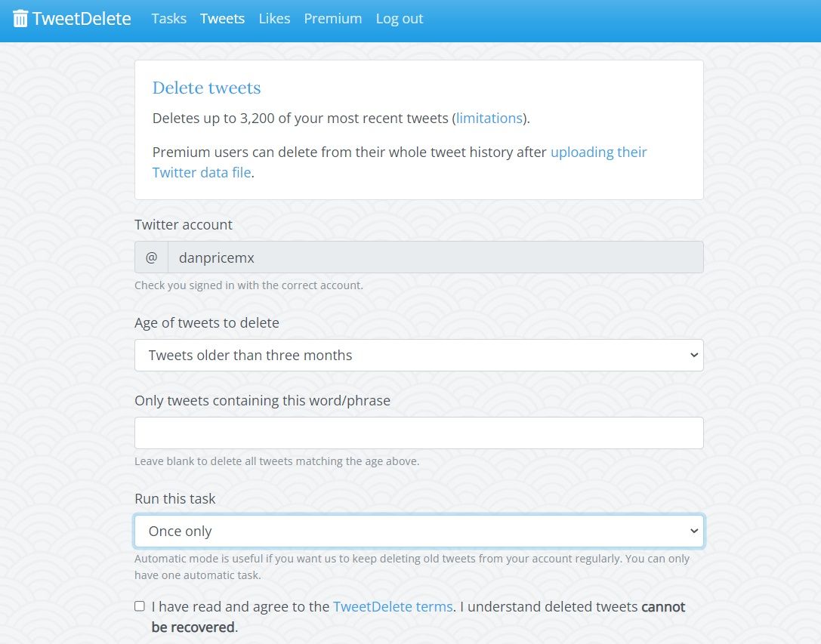Click the danpricemx account field
The height and width of the screenshot is (644, 821).
[x=434, y=257]
